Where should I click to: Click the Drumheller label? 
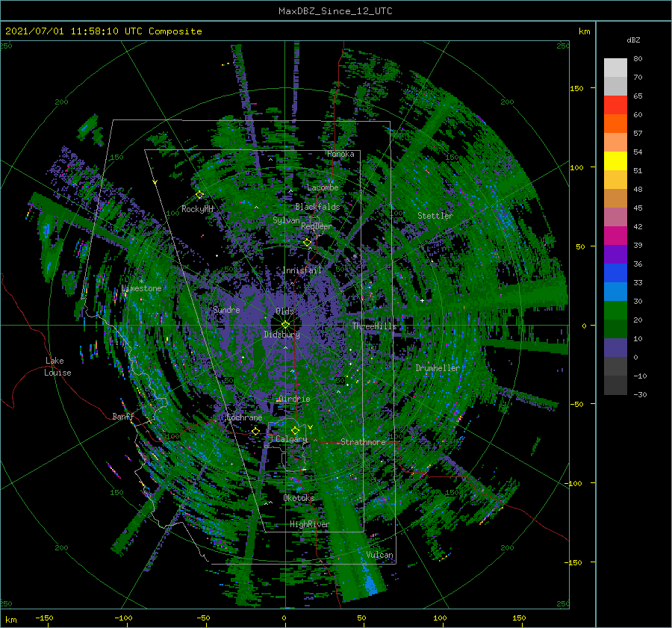(438, 368)
